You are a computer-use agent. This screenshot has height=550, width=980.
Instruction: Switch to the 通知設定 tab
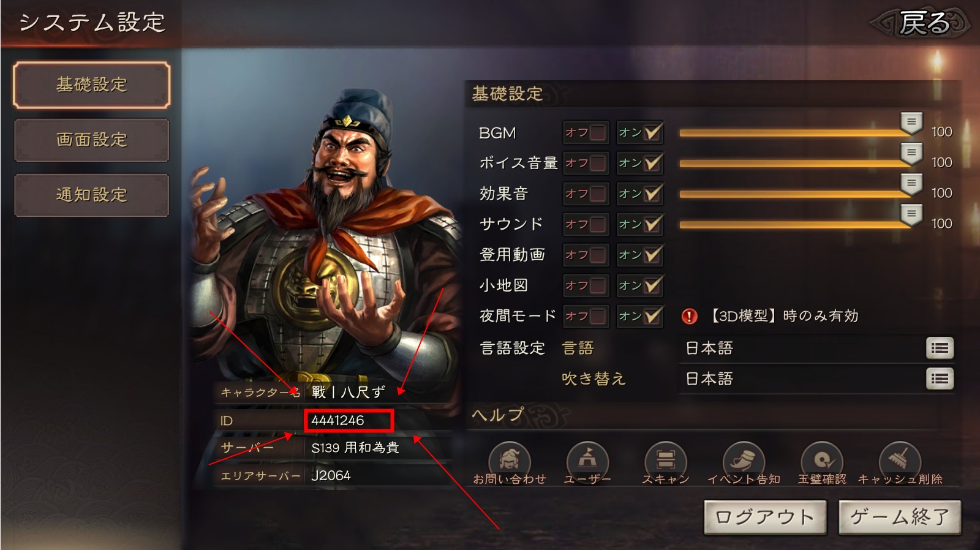click(x=92, y=195)
